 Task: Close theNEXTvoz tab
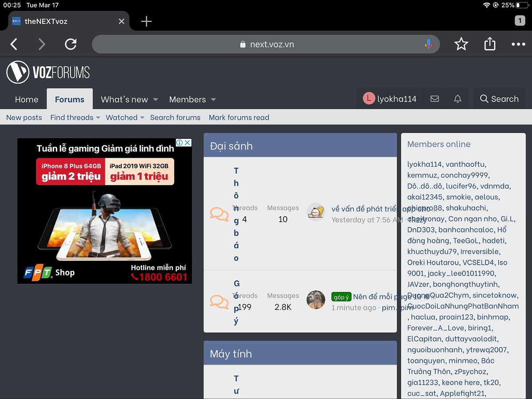121,21
